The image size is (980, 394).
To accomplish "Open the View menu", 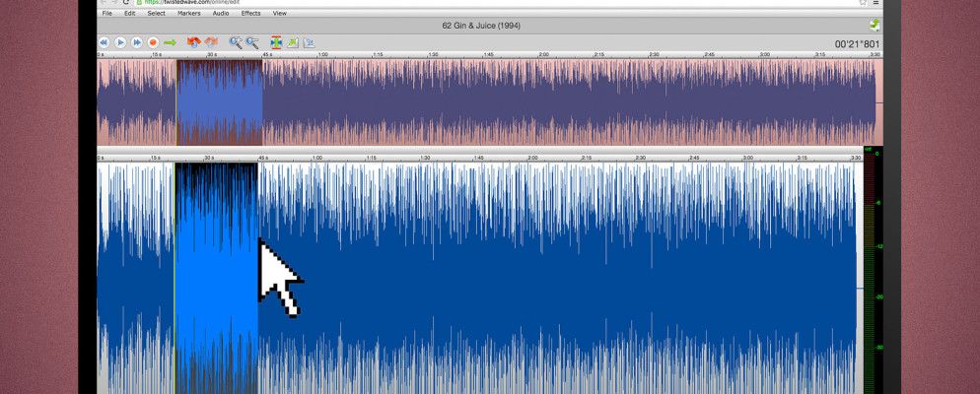I will (x=279, y=13).
